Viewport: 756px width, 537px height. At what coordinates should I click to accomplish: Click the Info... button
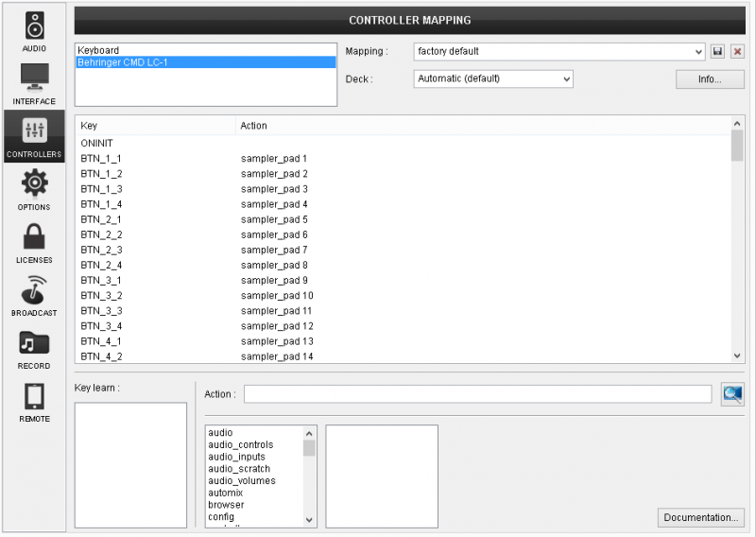710,79
